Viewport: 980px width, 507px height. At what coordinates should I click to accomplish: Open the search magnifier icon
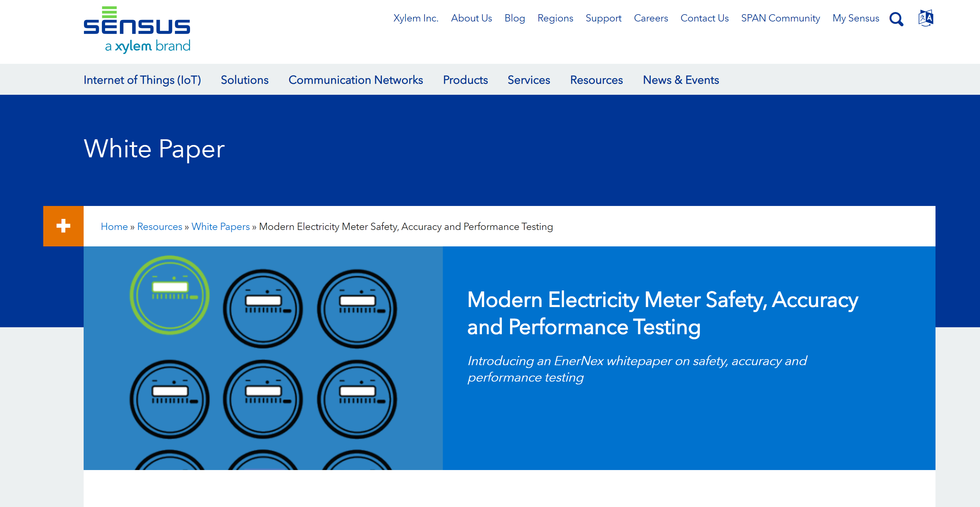point(896,19)
